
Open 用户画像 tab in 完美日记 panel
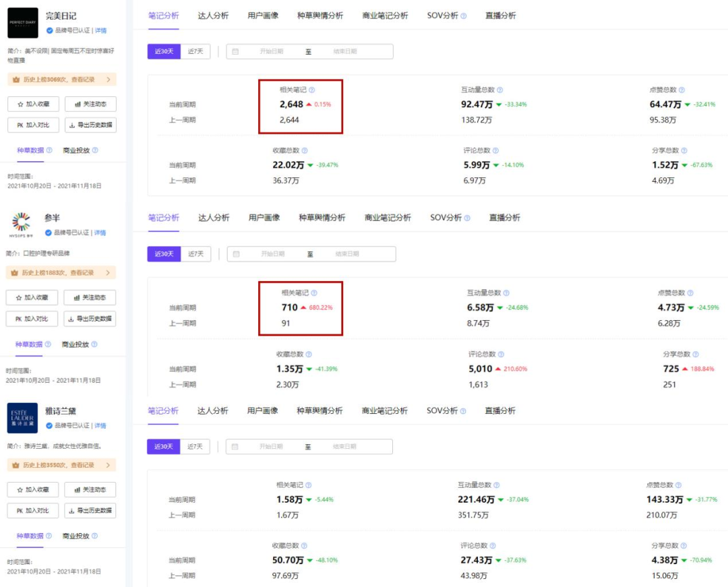click(264, 16)
